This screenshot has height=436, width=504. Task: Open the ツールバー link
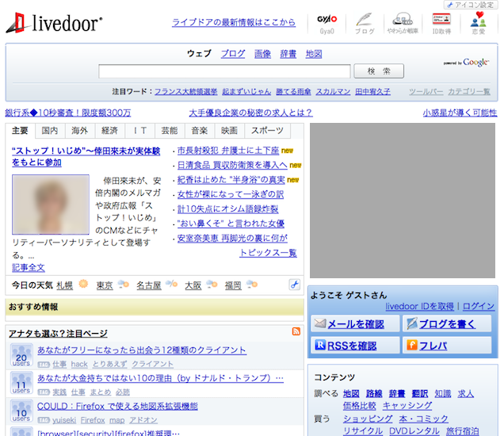(426, 92)
